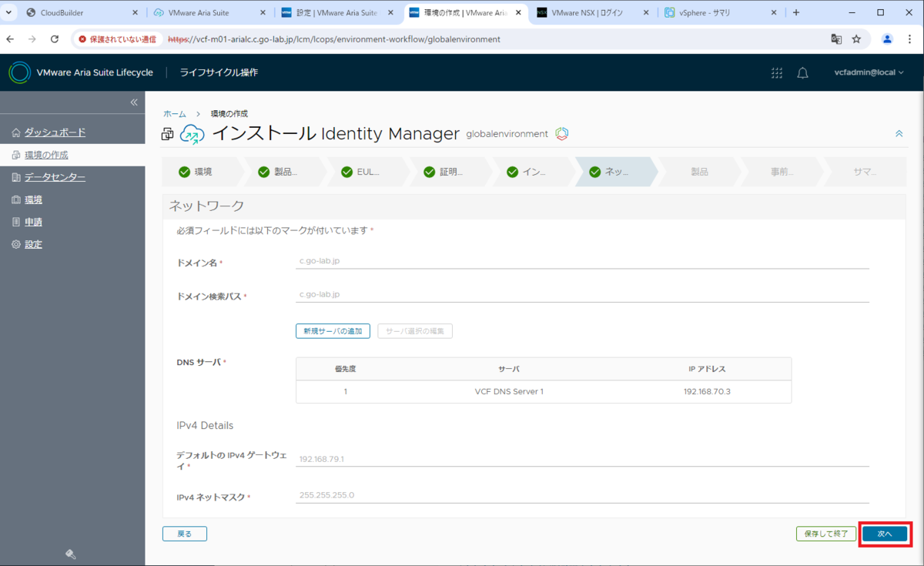The width and height of the screenshot is (924, 566).
Task: Open 設定 in the sidebar
Action: (33, 244)
